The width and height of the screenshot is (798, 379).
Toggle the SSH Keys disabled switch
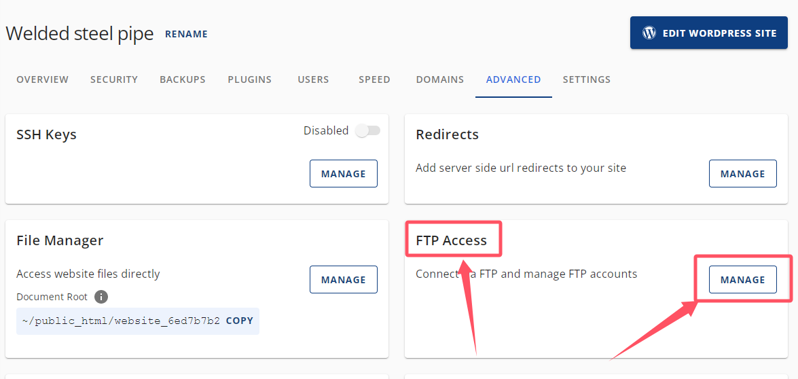tap(367, 131)
